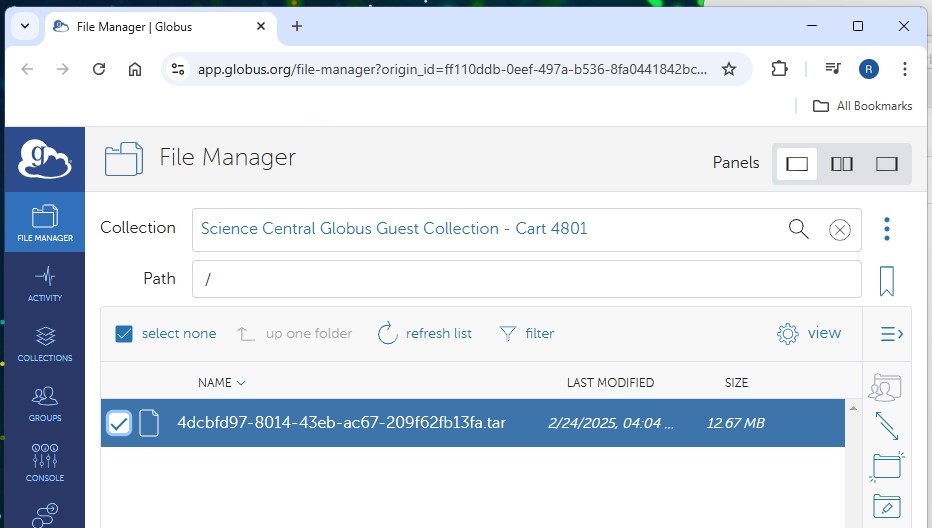This screenshot has height=528, width=932.
Task: Click the 12.67 MB size value
Action: 735,423
